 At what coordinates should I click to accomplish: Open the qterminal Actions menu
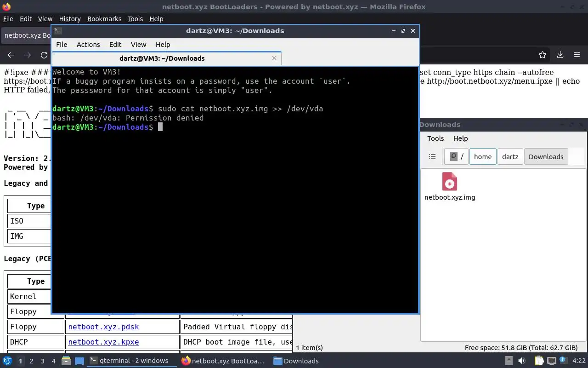(88, 45)
